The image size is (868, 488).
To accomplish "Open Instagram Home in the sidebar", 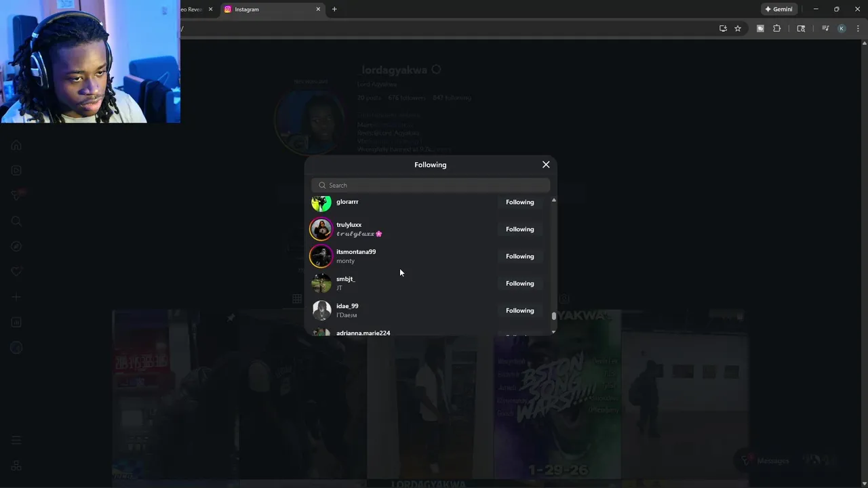I will click(16, 145).
